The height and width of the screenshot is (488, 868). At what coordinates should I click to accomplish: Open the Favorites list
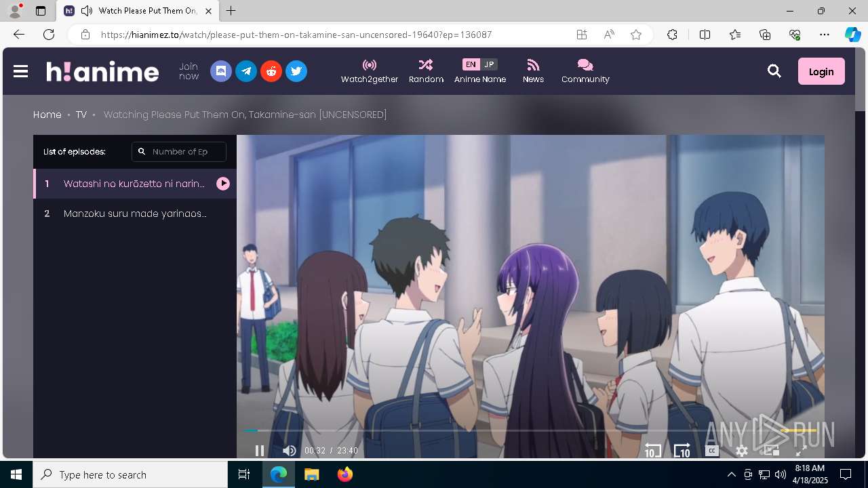pos(735,35)
